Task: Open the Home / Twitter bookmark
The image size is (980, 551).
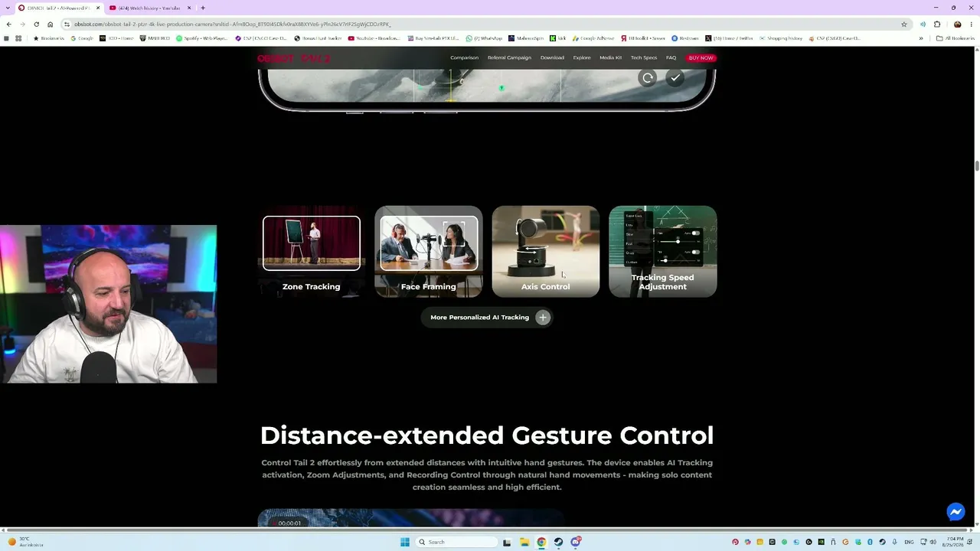Action: (730, 38)
